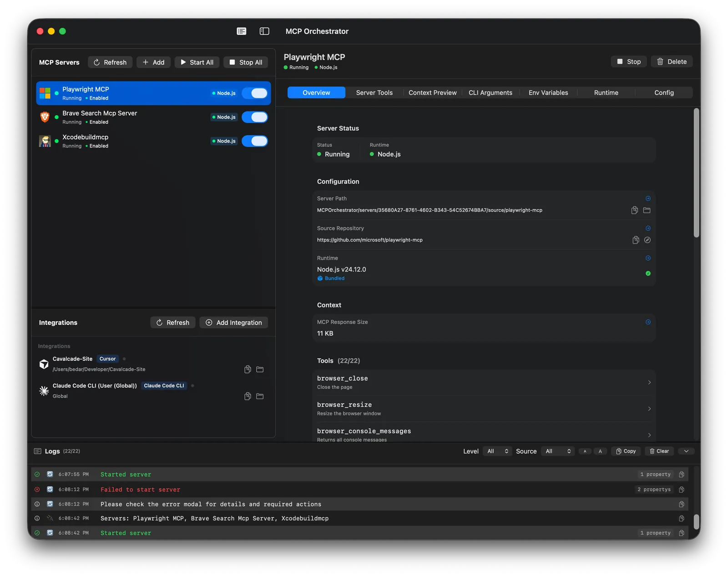This screenshot has width=728, height=576.
Task: Copy the Started server log entry
Action: click(681, 474)
